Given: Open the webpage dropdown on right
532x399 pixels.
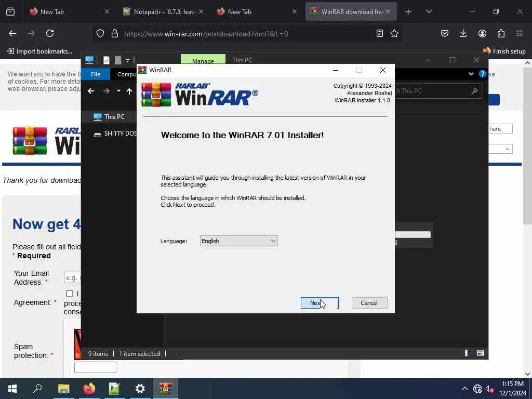Looking at the screenshot, I should (501, 149).
